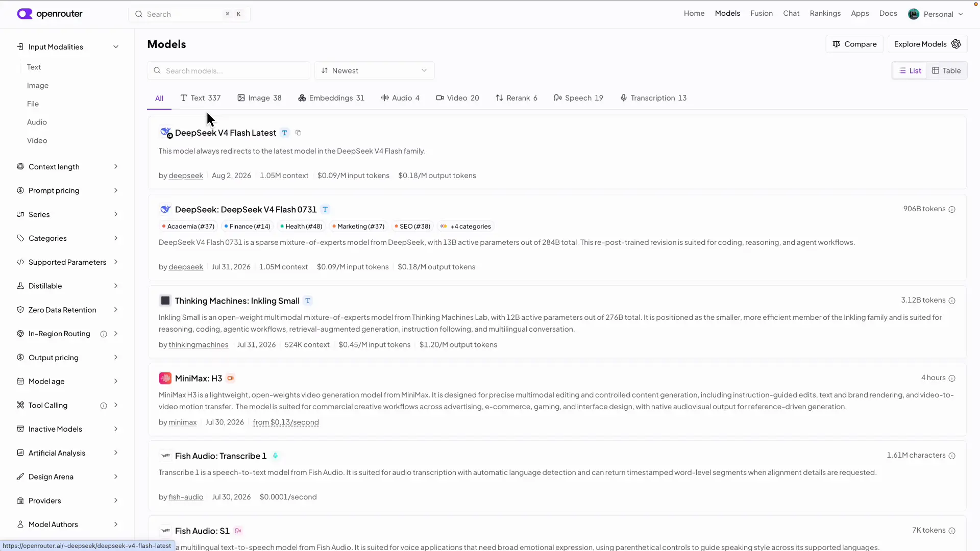Click info icon beside 3.12B tokens
This screenshot has width=980, height=551.
pos(952,301)
